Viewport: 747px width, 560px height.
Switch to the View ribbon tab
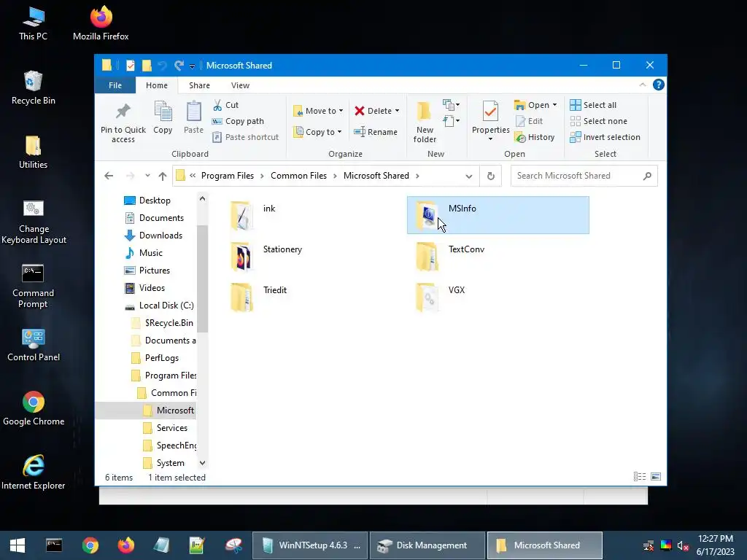pos(240,85)
